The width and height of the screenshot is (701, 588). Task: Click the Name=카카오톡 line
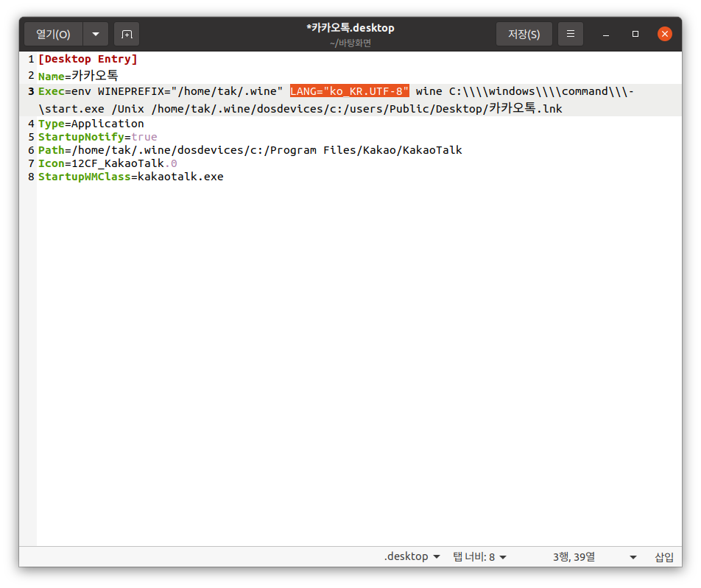(x=78, y=76)
